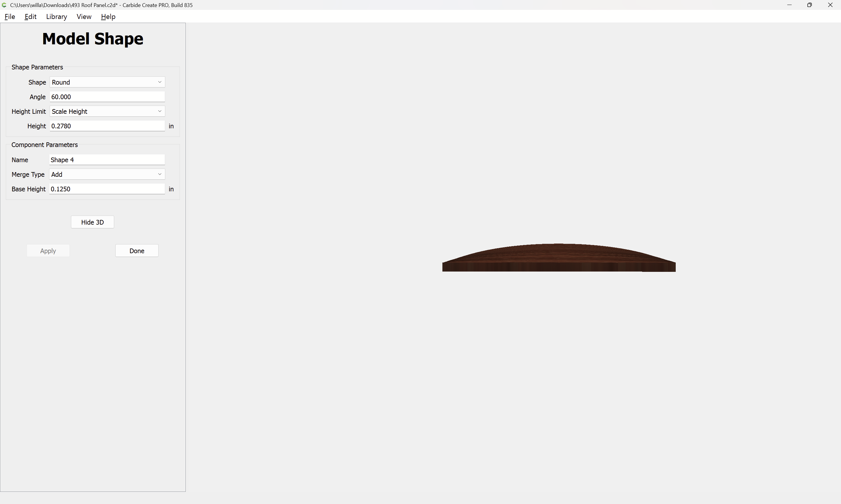Restore down the application window

pyautogui.click(x=810, y=5)
